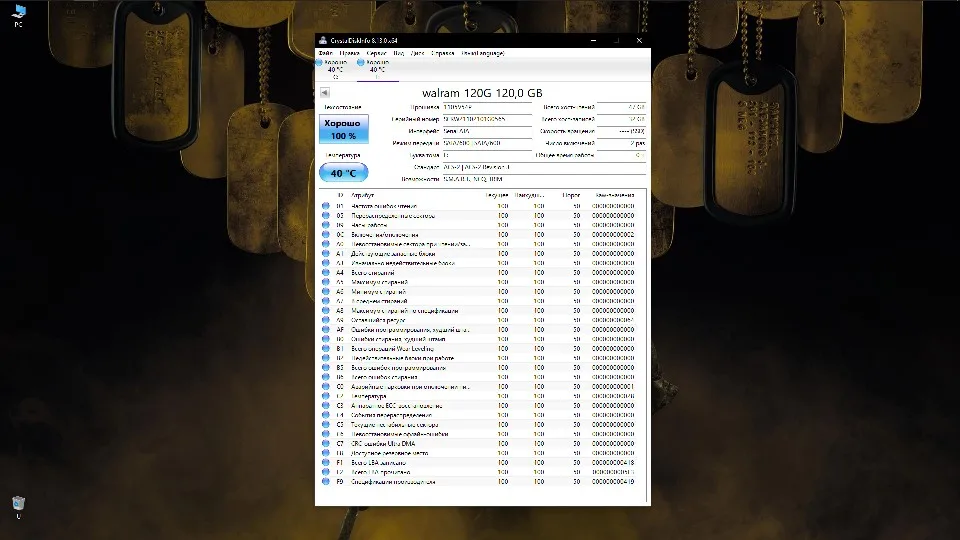Select the first disk tab (Хорошо 40 °C)

[x=335, y=69]
